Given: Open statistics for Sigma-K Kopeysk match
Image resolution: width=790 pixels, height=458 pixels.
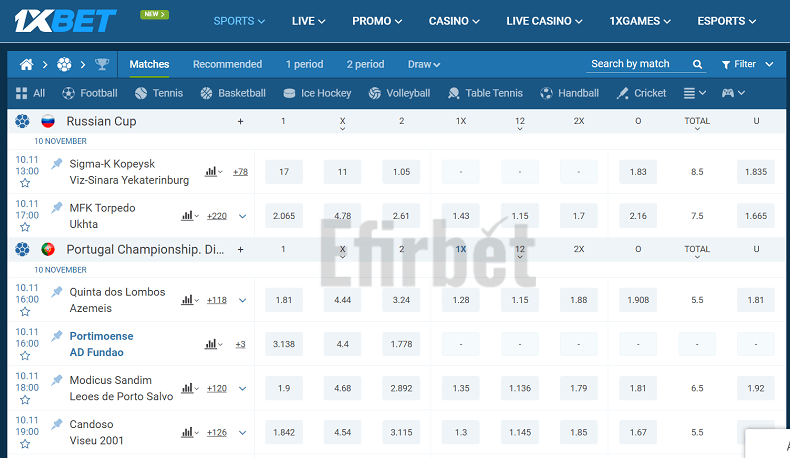Looking at the screenshot, I should coord(213,172).
